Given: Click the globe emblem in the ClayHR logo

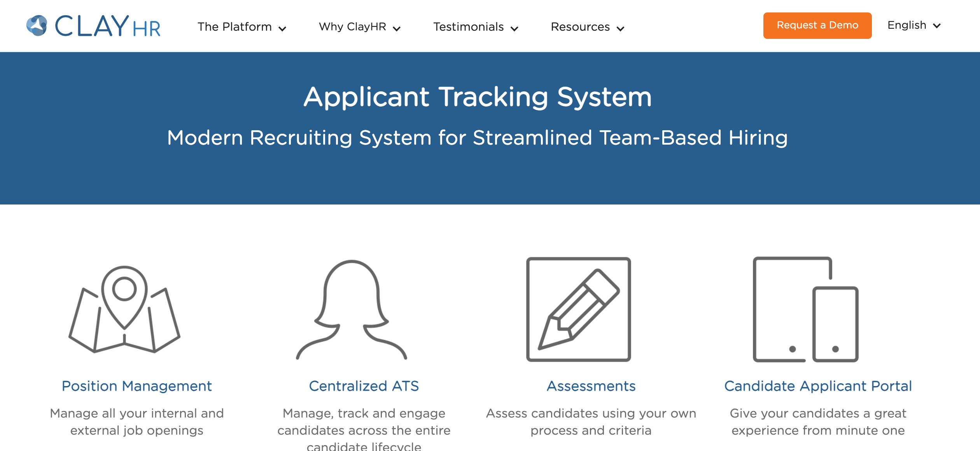Looking at the screenshot, I should pos(37,26).
